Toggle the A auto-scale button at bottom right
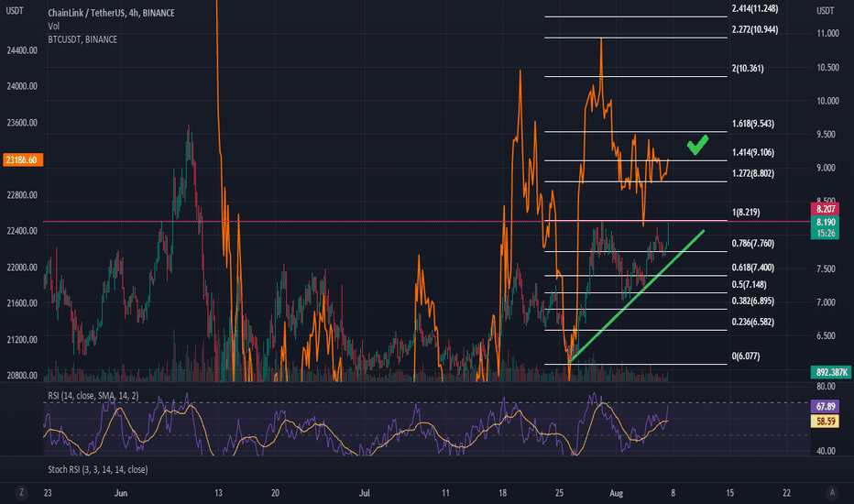Image resolution: width=854 pixels, height=504 pixels. pyautogui.click(x=832, y=493)
